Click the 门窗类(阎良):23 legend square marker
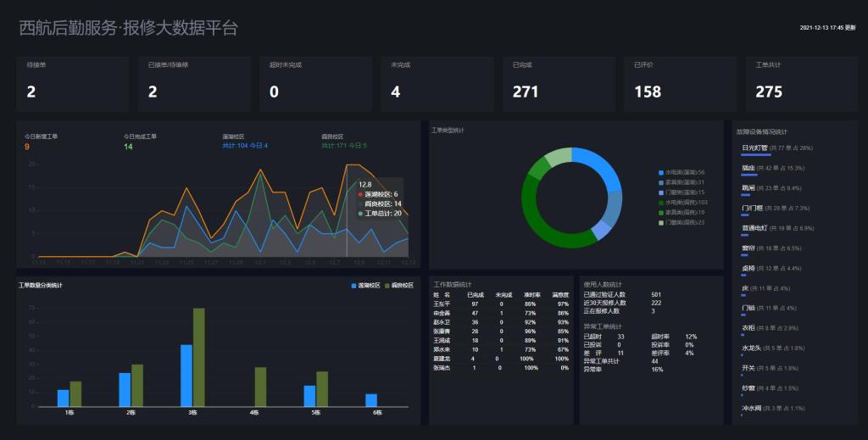 click(x=661, y=222)
